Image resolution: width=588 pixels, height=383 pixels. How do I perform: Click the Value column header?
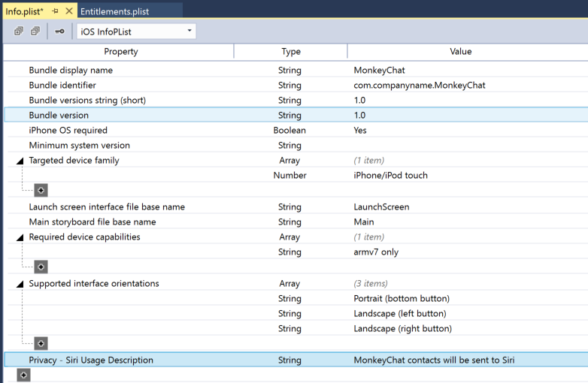[460, 52]
